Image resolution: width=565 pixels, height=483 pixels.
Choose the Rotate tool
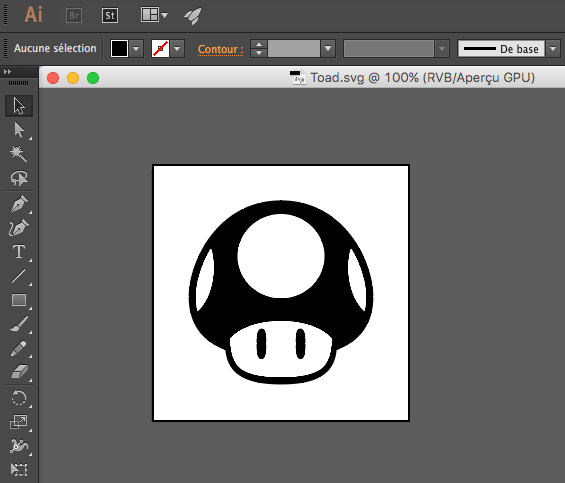[19, 398]
